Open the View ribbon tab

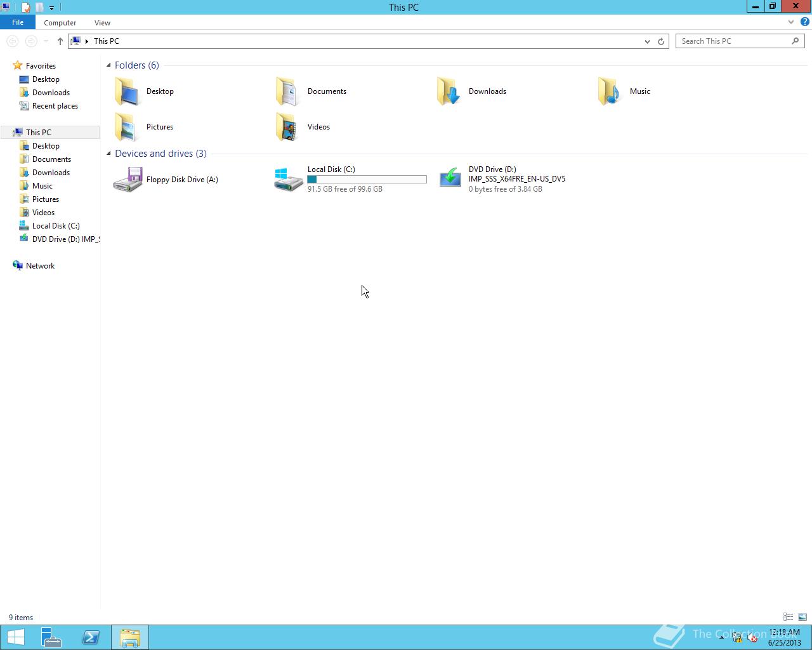[102, 23]
